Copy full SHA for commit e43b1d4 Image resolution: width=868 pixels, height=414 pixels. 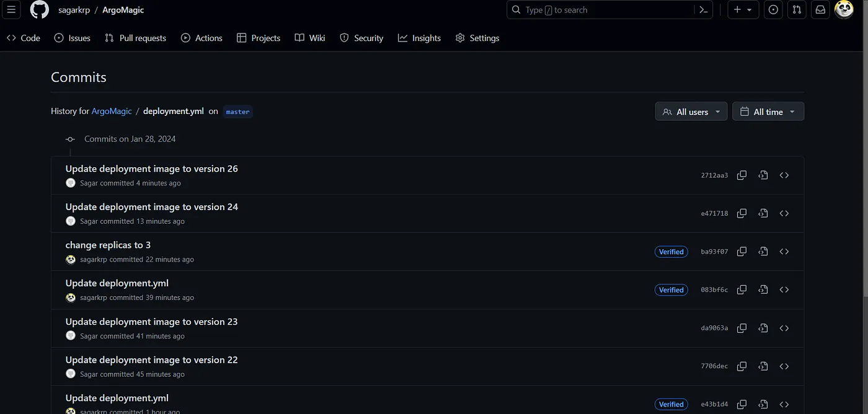(x=742, y=404)
